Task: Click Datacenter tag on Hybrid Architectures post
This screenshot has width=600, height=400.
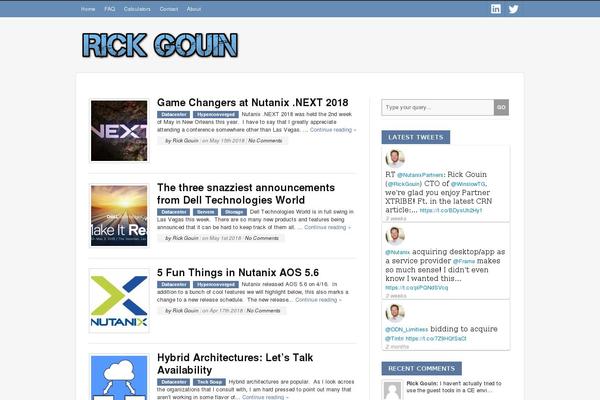Action: tap(173, 382)
